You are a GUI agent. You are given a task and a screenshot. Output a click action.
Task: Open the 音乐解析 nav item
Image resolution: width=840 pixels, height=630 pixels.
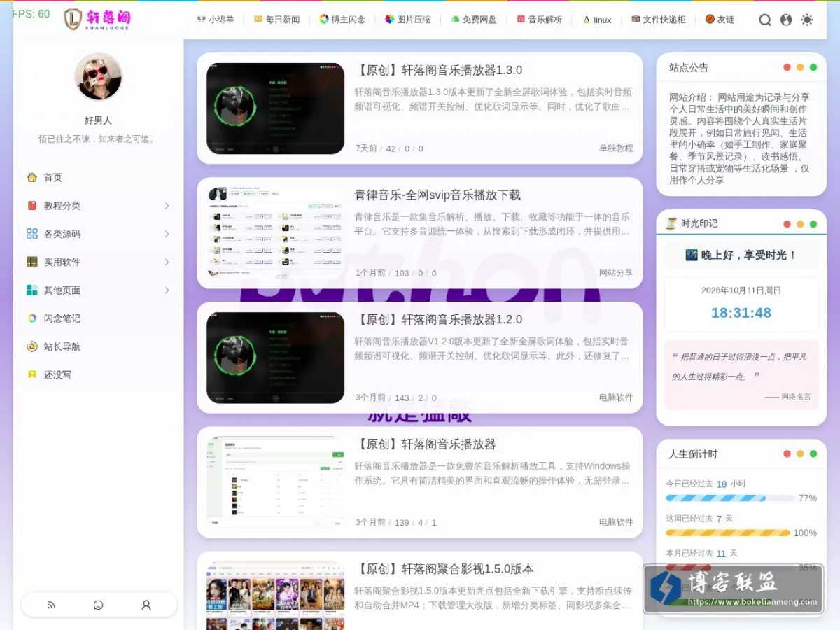point(540,20)
